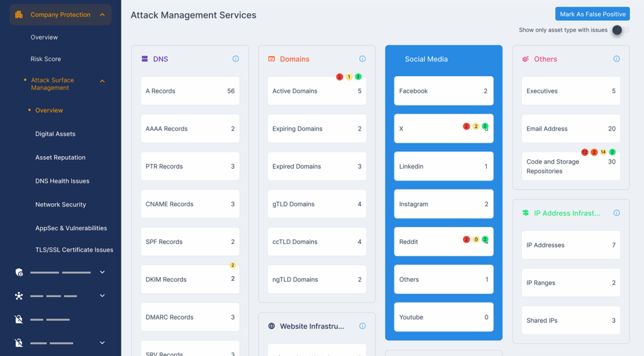This screenshot has height=356, width=644.
Task: Click the Website Infrastructure globe icon
Action: pos(272,326)
